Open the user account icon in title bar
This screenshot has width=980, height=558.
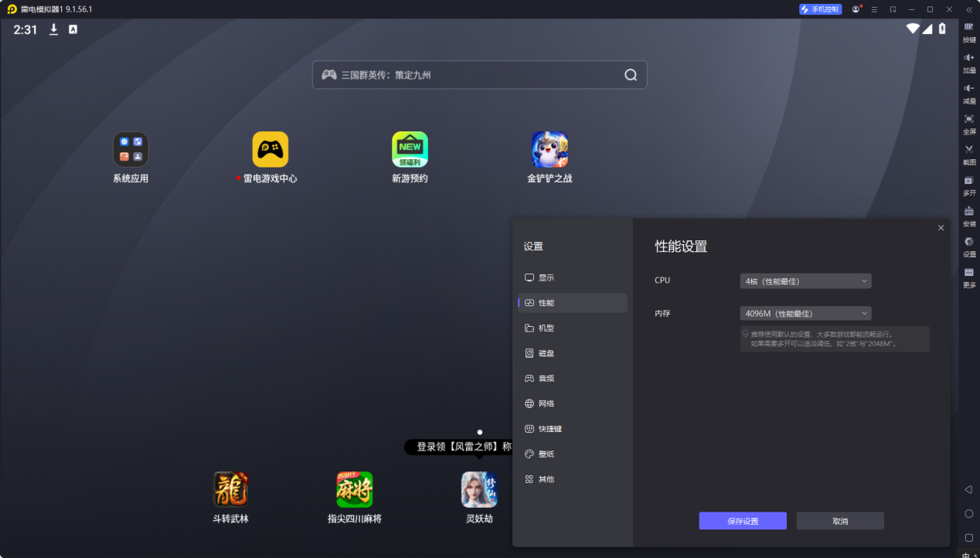point(856,9)
